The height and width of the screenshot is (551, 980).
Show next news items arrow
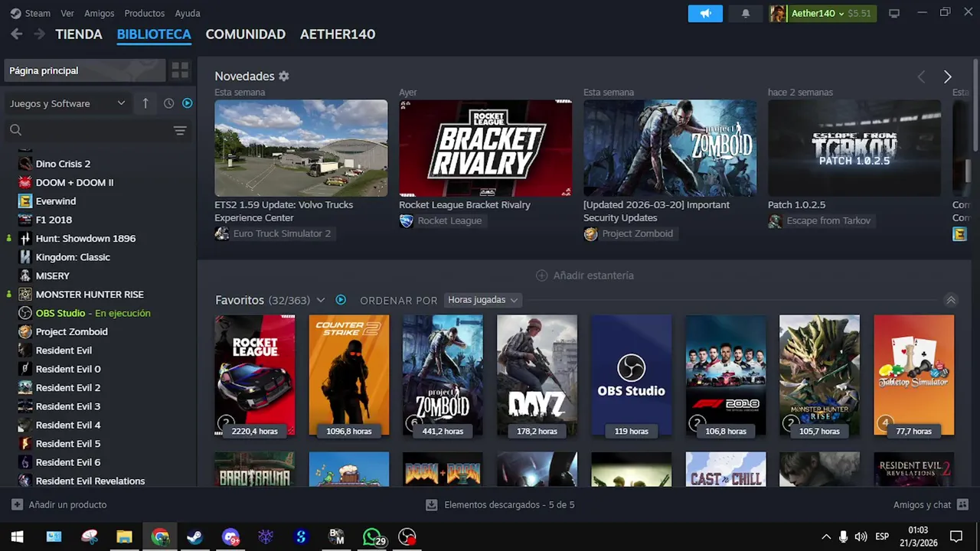click(x=948, y=77)
